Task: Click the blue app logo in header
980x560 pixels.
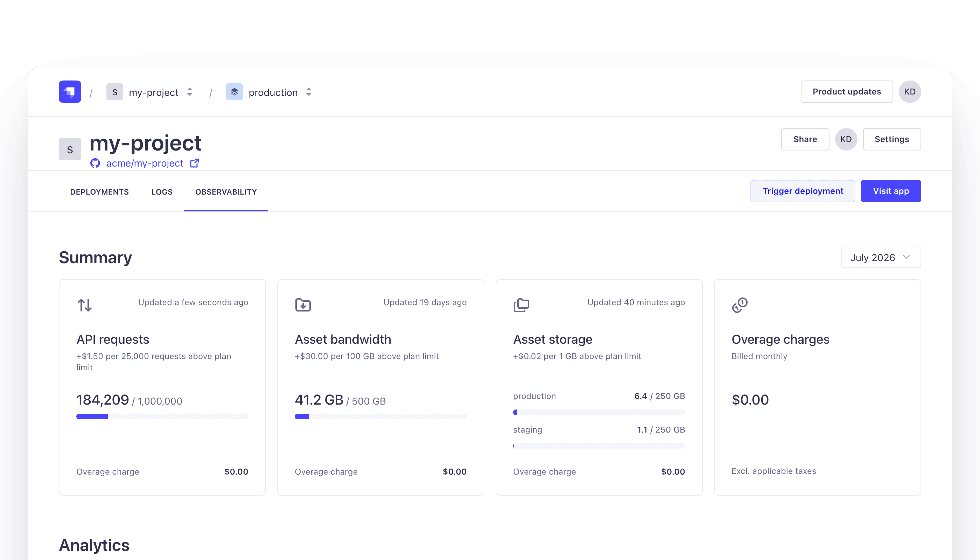Action: [70, 92]
